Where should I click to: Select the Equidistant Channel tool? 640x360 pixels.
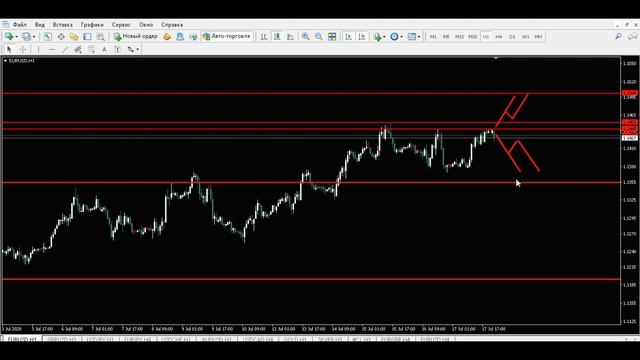78,49
